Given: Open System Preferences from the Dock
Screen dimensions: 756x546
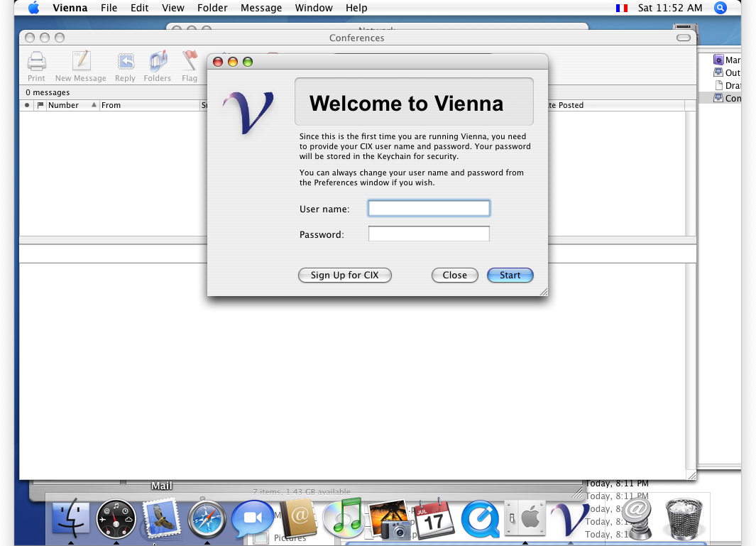Looking at the screenshot, I should tap(525, 518).
